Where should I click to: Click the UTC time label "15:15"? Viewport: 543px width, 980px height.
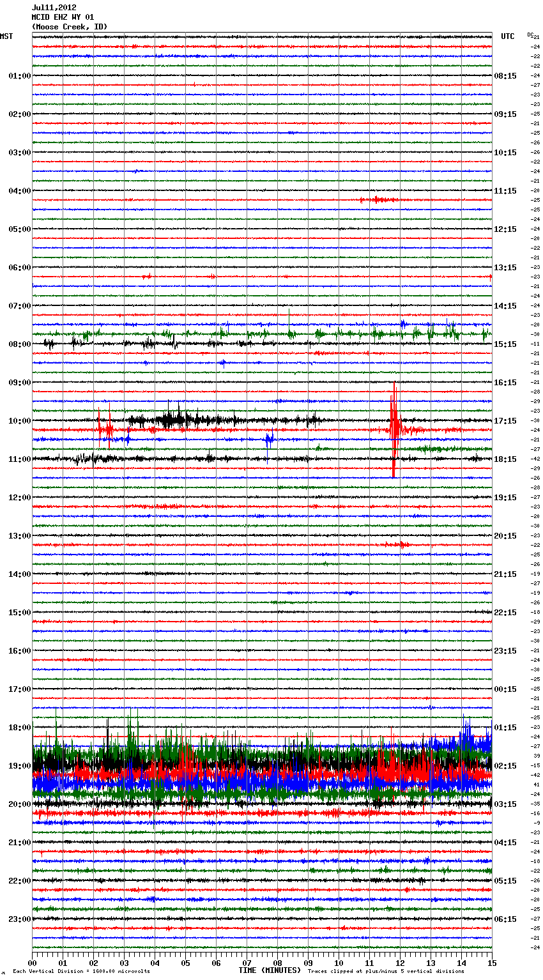[x=505, y=344]
